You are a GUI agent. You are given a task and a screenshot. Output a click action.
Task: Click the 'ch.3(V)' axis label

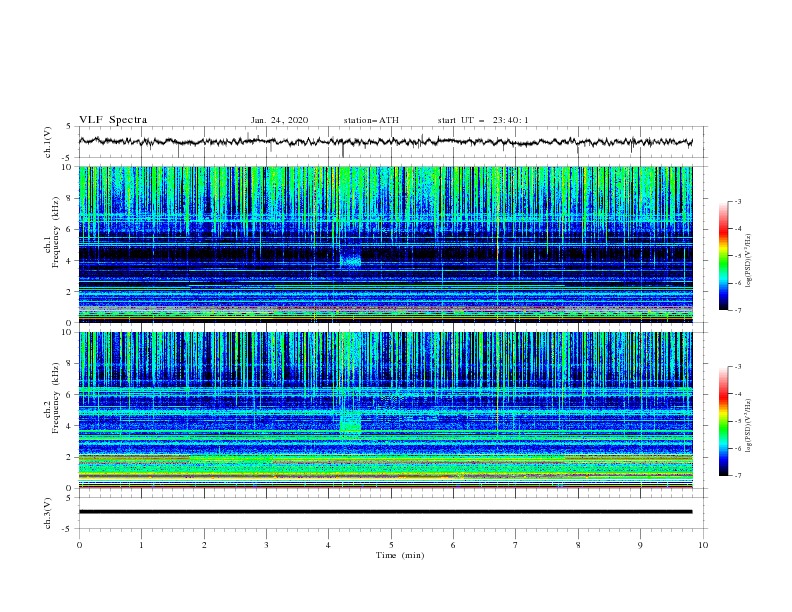click(x=48, y=513)
